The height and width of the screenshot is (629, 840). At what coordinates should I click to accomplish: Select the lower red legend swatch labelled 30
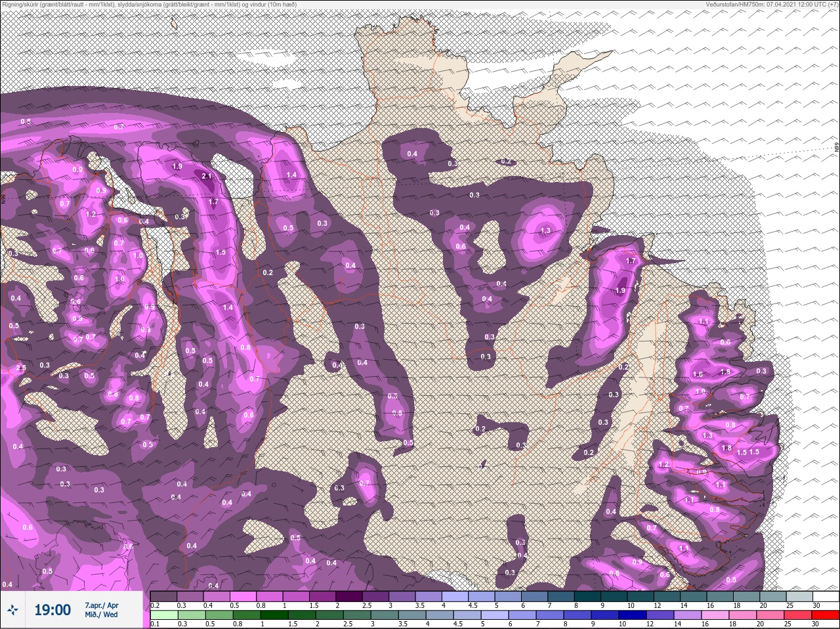826,615
